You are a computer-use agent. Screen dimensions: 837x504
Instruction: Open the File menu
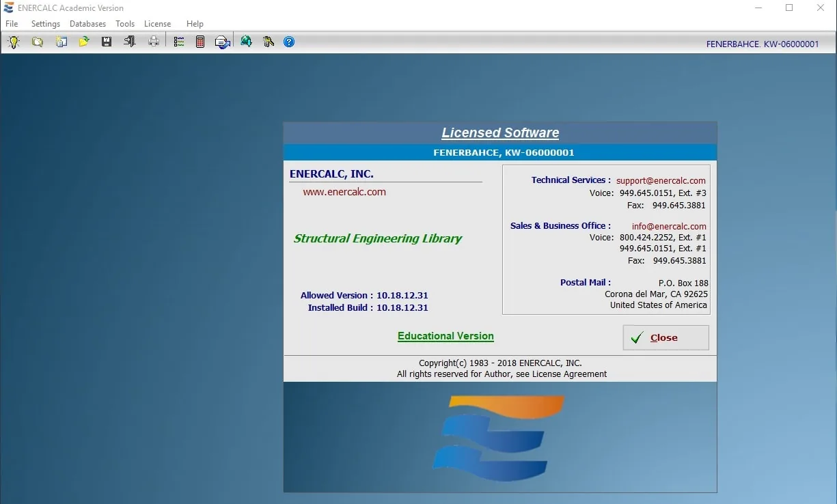tap(12, 24)
